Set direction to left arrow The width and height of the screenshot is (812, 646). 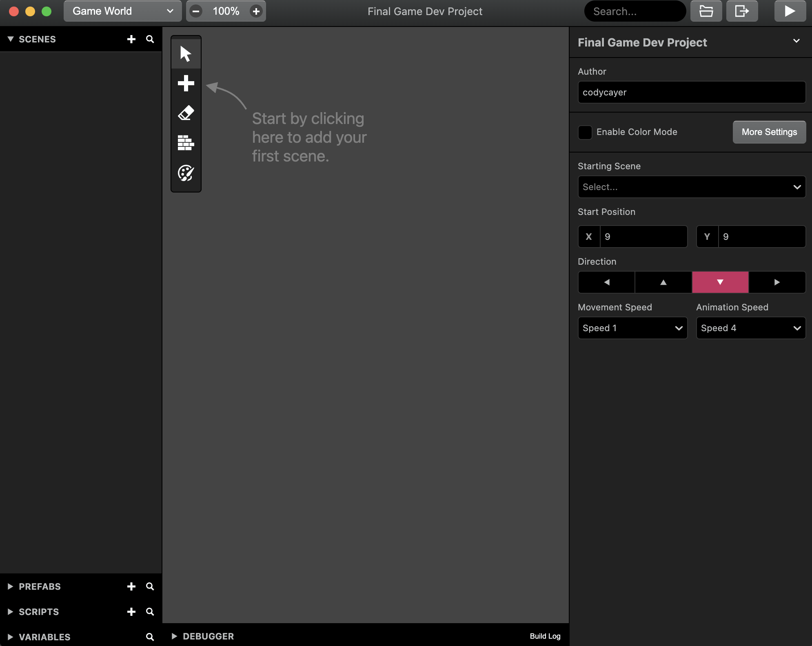[606, 282]
